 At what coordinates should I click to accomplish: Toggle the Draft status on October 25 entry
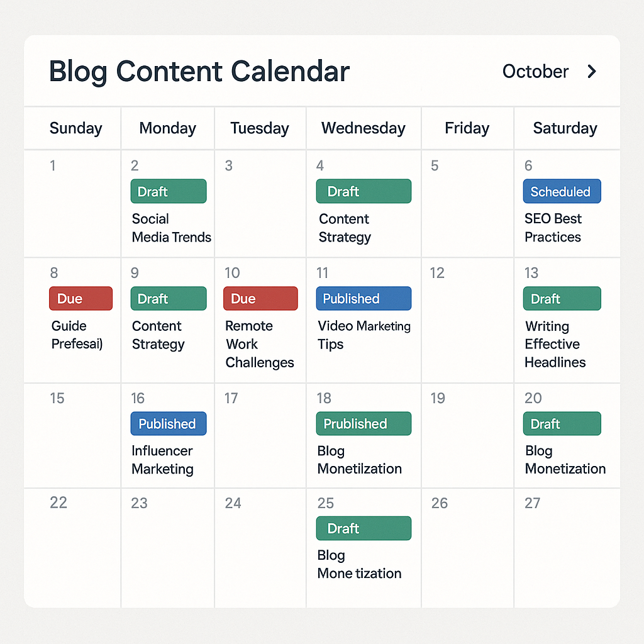point(364,528)
